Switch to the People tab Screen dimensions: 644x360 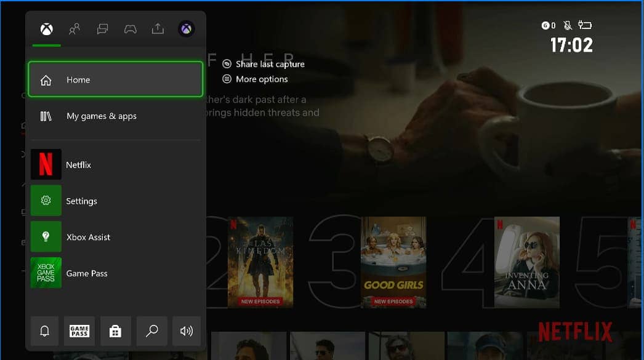click(74, 29)
